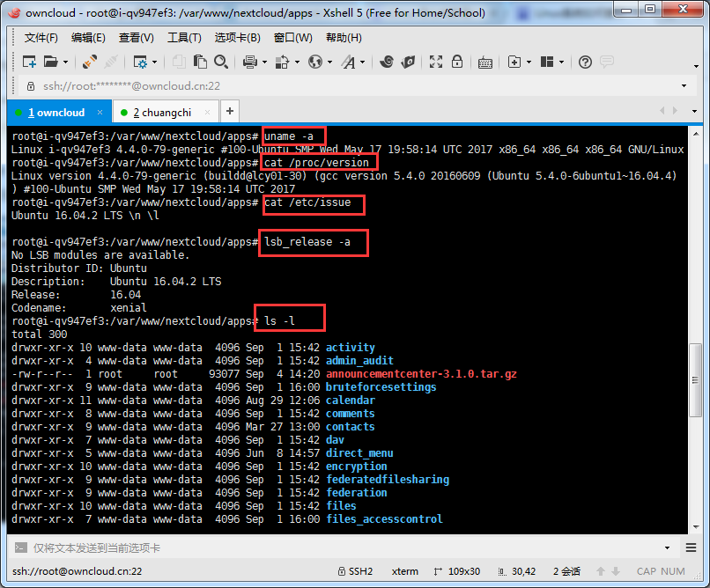Click the Xftp swirl icon
Image resolution: width=710 pixels, height=588 pixels.
387,62
